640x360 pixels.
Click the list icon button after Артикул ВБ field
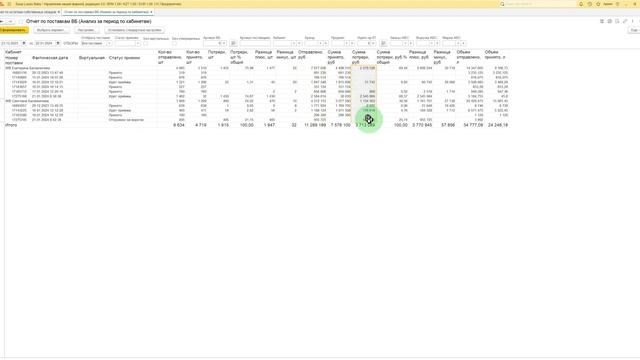[233, 43]
